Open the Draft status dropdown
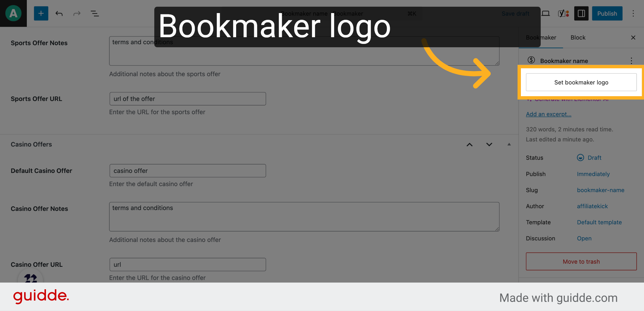Screen dimensions: 644x311 pos(594,158)
